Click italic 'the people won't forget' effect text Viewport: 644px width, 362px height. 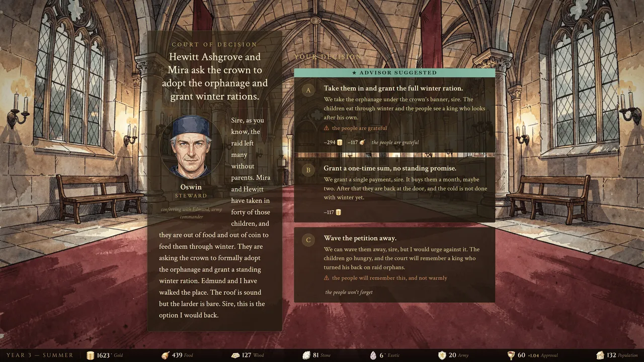pyautogui.click(x=349, y=292)
